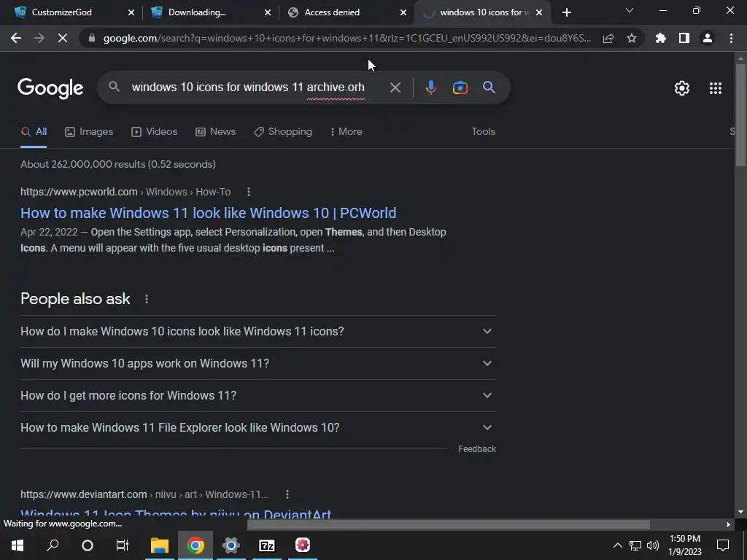Open File Explorer from taskbar
This screenshot has height=560, width=747.
160,545
